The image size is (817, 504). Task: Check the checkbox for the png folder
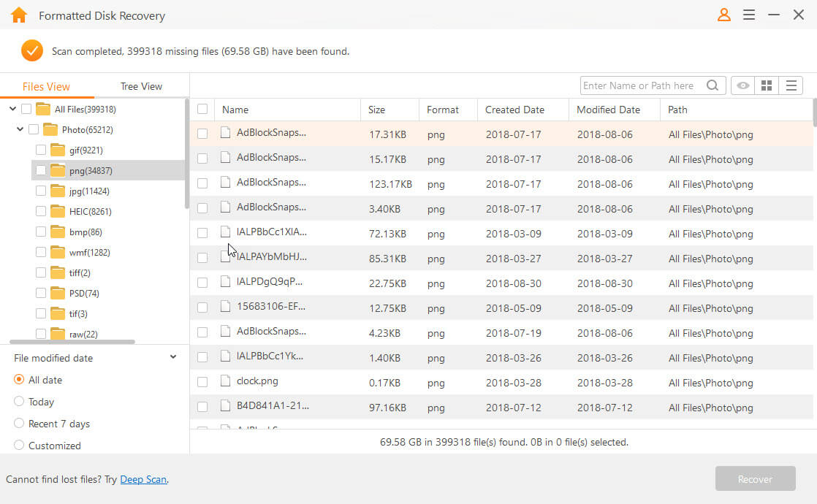coord(42,170)
